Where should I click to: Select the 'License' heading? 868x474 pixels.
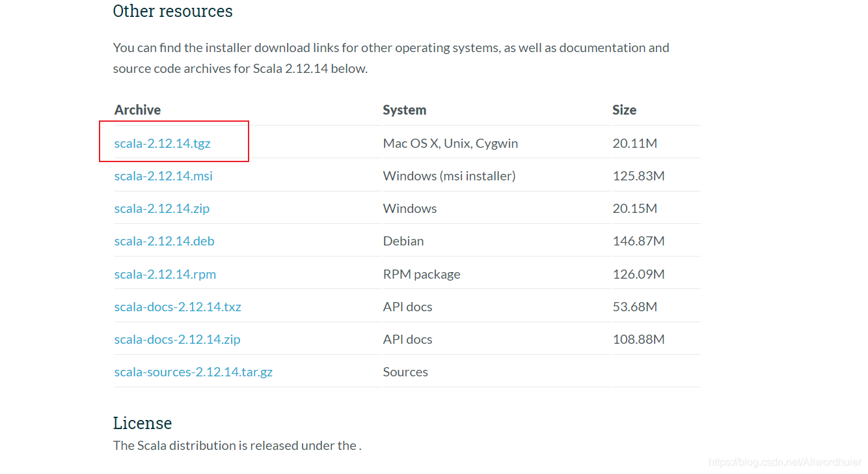tap(142, 423)
